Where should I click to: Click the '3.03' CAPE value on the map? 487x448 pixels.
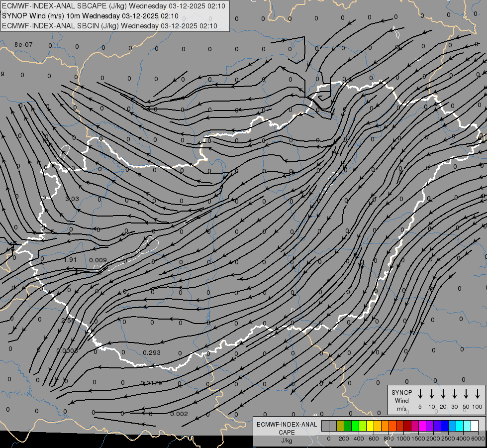pos(72,199)
